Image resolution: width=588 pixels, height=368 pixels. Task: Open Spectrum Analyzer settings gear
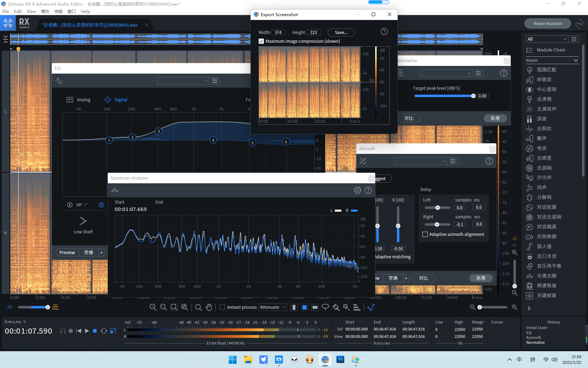click(357, 190)
